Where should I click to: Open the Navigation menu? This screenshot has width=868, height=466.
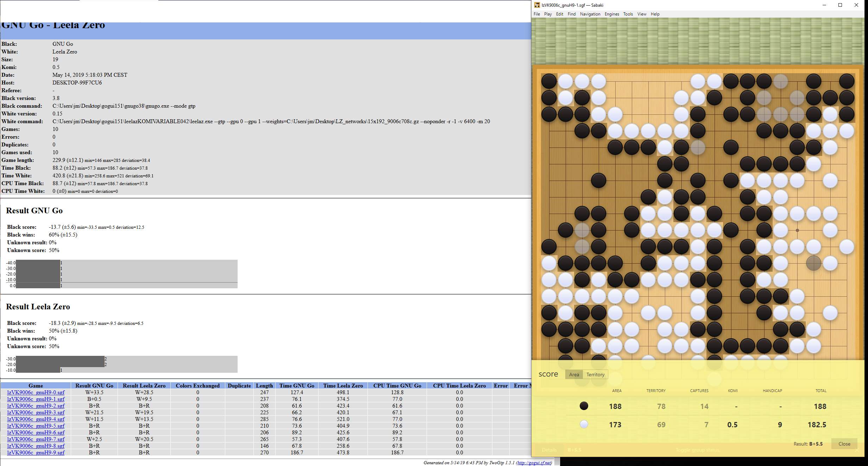590,14
